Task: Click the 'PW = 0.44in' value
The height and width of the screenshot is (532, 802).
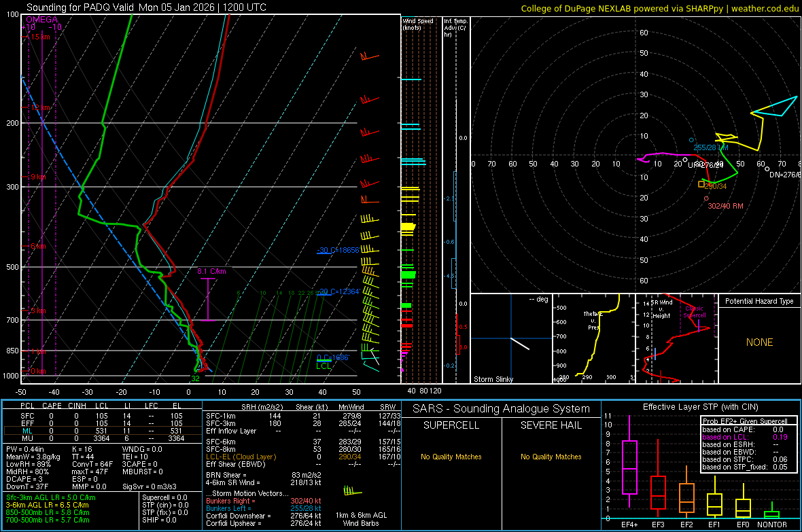Action: [x=24, y=449]
